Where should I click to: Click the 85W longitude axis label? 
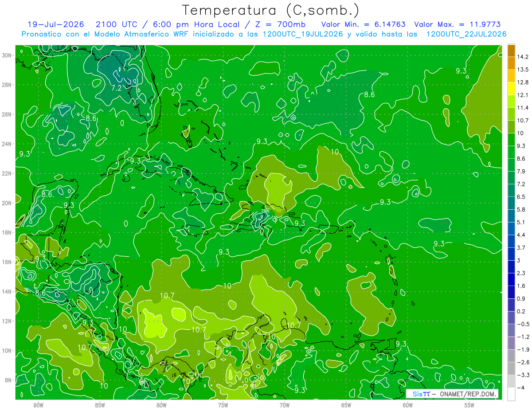click(x=100, y=405)
